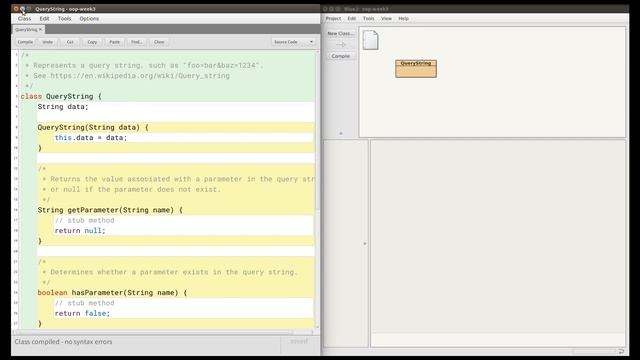This screenshot has height=360, width=640.
Task: Click the '// stub method' comment in getParameter
Action: pyautogui.click(x=84, y=220)
